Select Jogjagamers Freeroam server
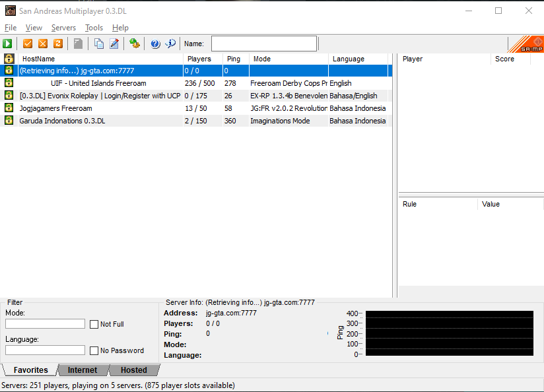 pyautogui.click(x=196, y=108)
